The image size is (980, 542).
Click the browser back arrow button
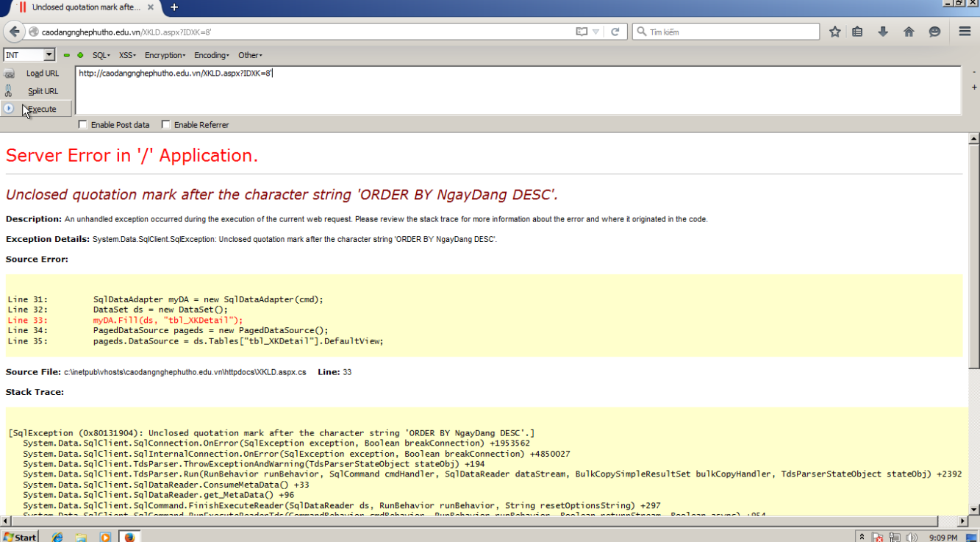[x=14, y=32]
